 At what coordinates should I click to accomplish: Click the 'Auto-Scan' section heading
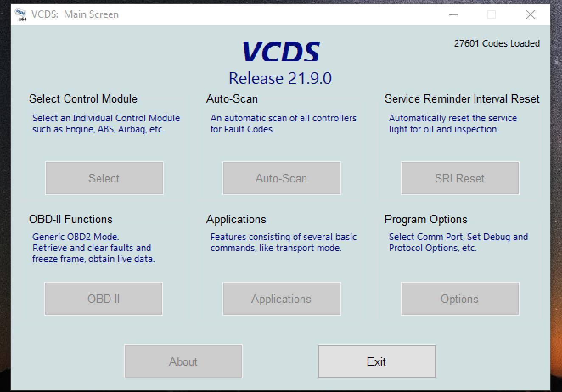(x=232, y=99)
